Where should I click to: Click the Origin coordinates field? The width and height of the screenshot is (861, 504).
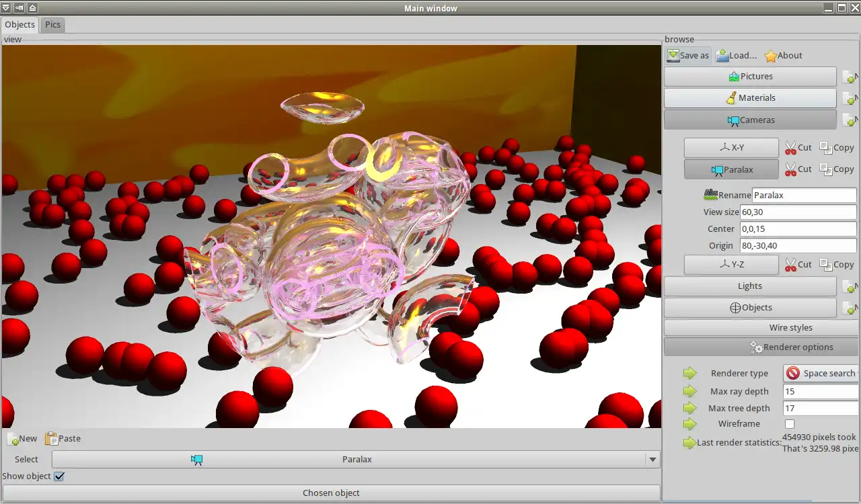(x=798, y=246)
